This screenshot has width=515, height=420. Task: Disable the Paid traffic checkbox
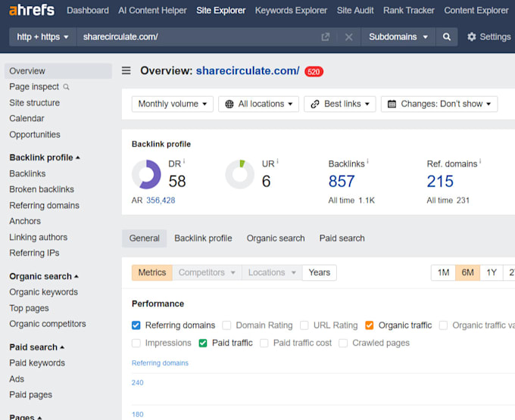[203, 343]
